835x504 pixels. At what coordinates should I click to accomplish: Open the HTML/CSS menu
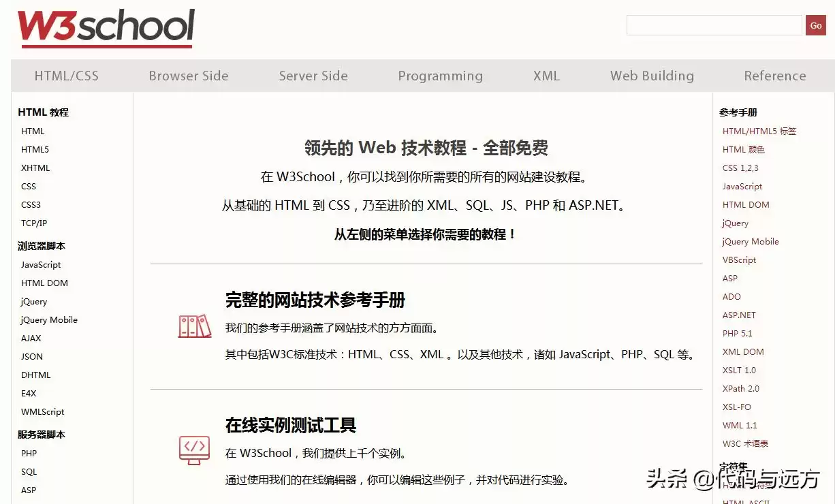click(x=66, y=76)
